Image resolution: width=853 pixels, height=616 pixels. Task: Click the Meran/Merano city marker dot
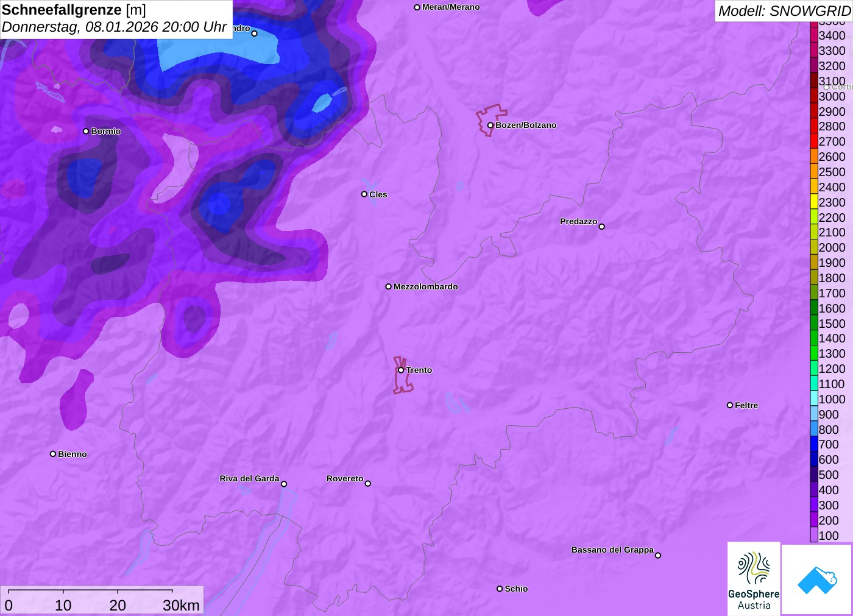point(417,7)
